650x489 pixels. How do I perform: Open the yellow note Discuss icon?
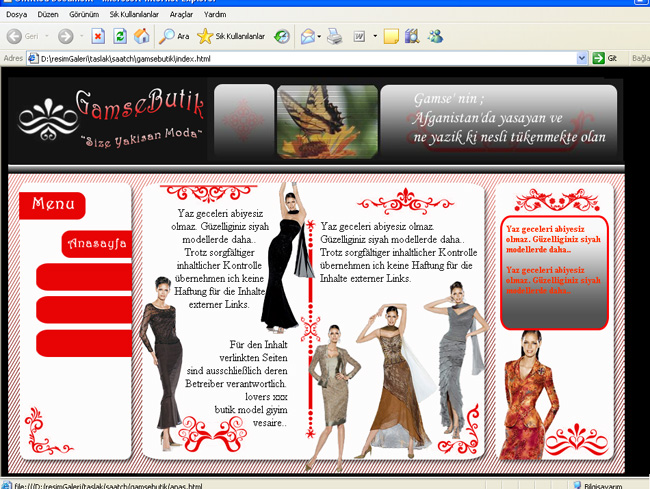[391, 36]
